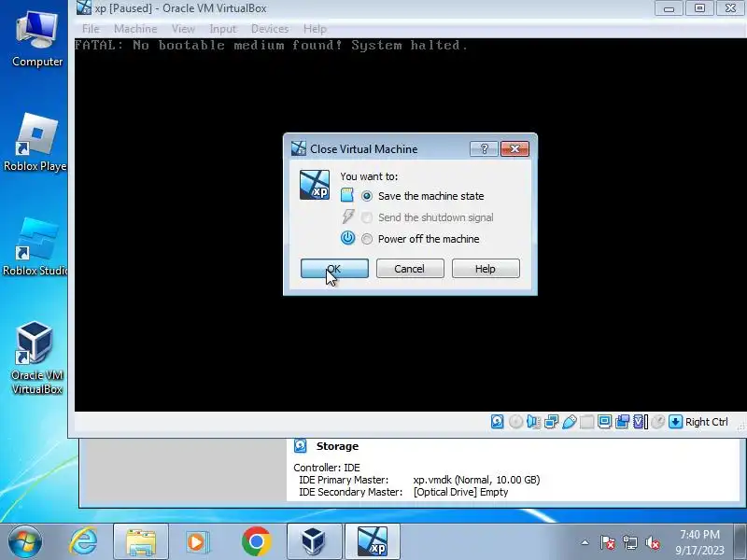
Task: Click the Action Center flag tray icon
Action: click(608, 542)
